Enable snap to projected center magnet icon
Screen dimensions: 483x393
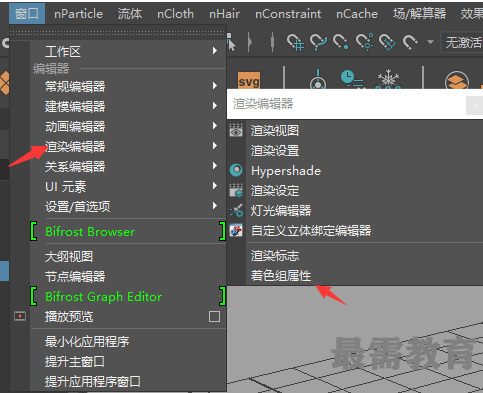tap(364, 42)
